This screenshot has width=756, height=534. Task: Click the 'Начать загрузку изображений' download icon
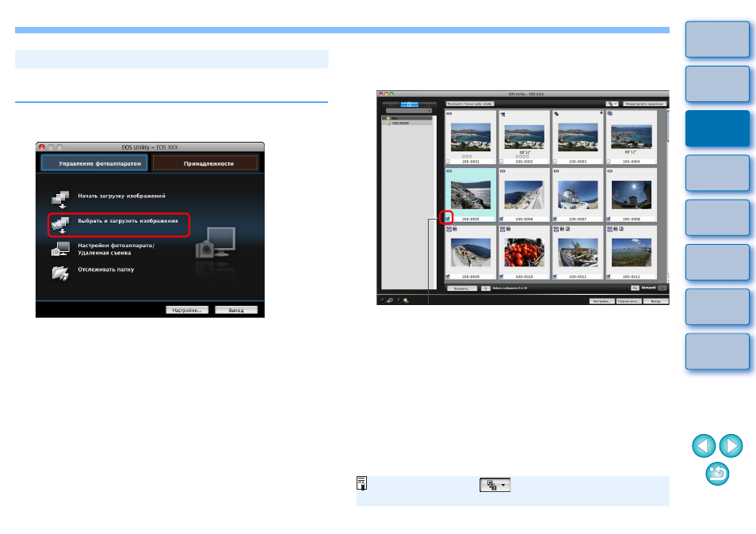pos(61,199)
